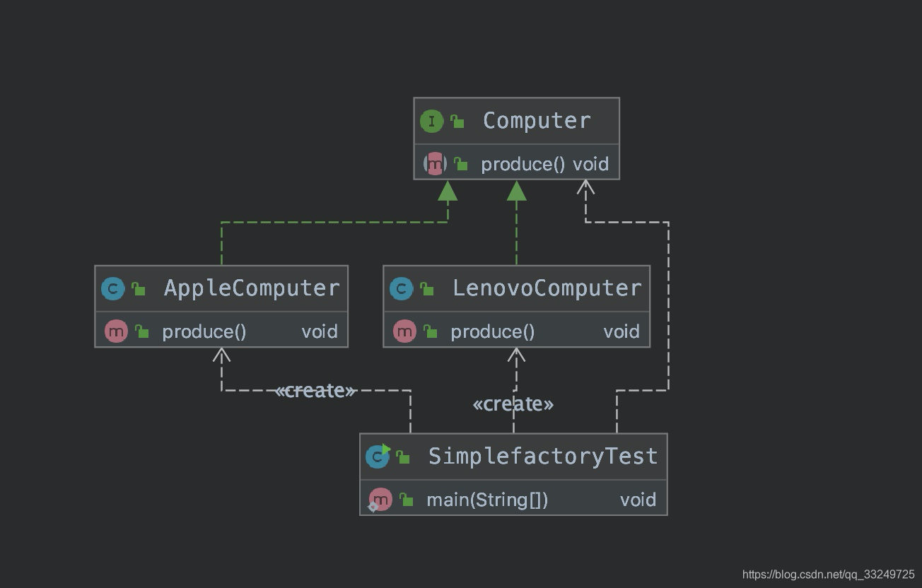The height and width of the screenshot is (588, 922).
Task: Click the lock icon in LenovoComputer produce() row
Action: pos(431,331)
